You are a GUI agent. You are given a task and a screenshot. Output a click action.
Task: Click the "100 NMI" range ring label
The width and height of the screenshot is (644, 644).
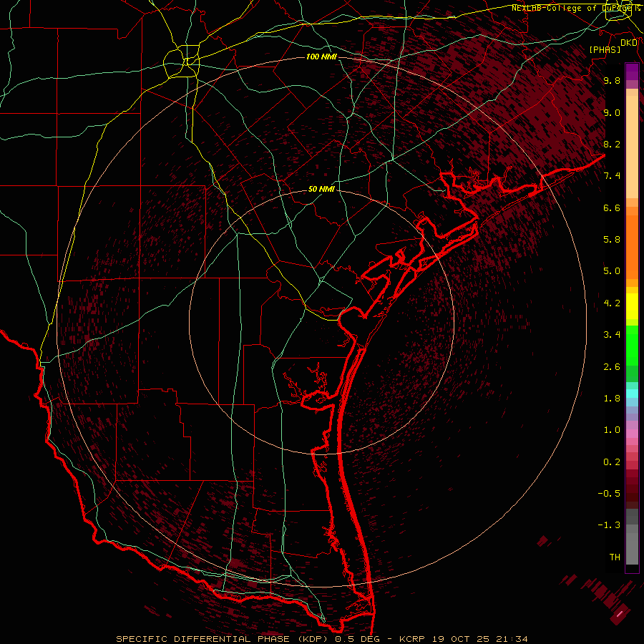[x=321, y=57]
